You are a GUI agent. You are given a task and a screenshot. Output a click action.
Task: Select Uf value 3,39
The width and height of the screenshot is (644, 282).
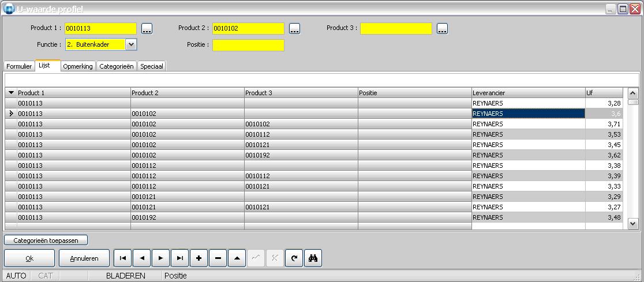[604, 176]
